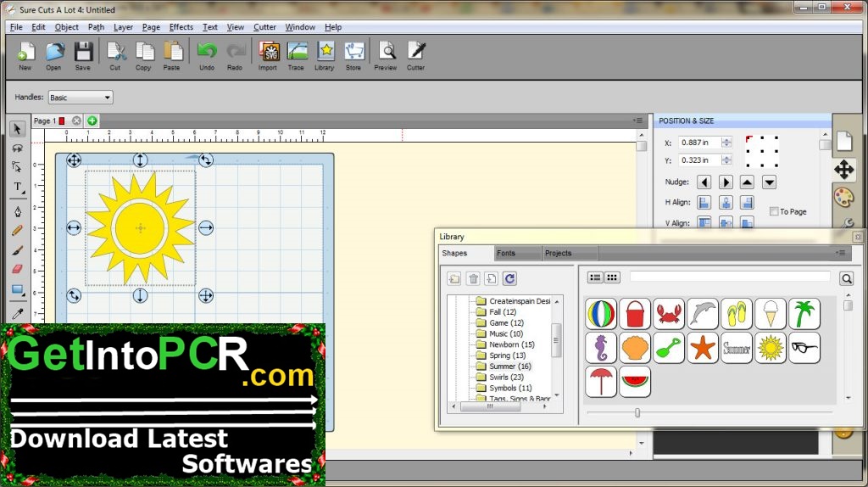Screen dimensions: 868x487
Task: Open the Handles dropdown
Action: (81, 98)
